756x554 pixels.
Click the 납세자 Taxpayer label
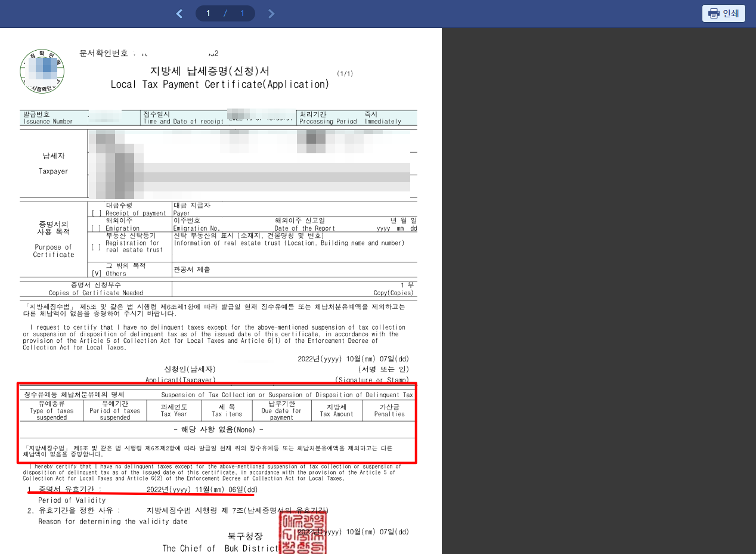tap(54, 163)
